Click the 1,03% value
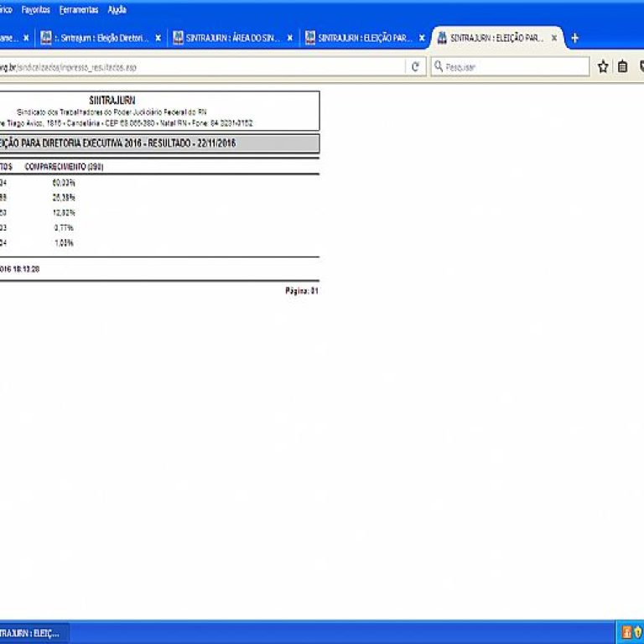The width and height of the screenshot is (644, 644). [64, 243]
